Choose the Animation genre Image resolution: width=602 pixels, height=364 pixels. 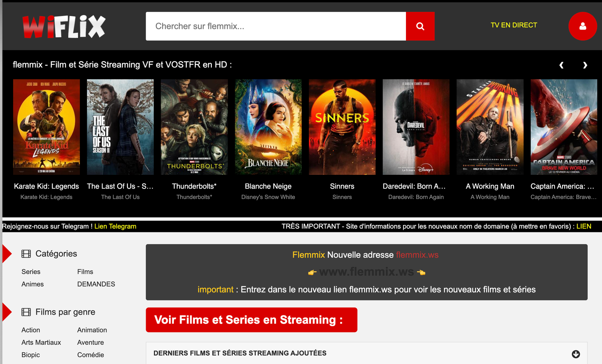(92, 330)
